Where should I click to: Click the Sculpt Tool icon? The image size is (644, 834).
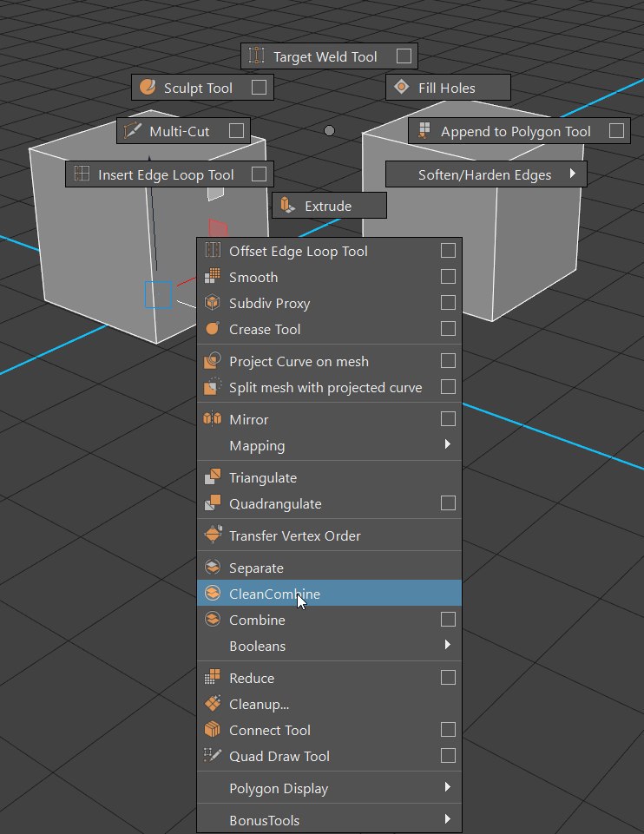tap(148, 87)
